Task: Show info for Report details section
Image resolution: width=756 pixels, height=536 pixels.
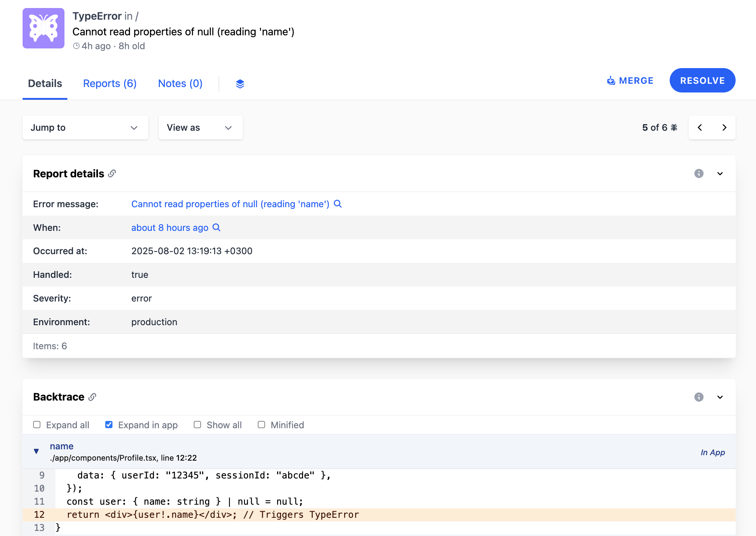Action: tap(699, 173)
